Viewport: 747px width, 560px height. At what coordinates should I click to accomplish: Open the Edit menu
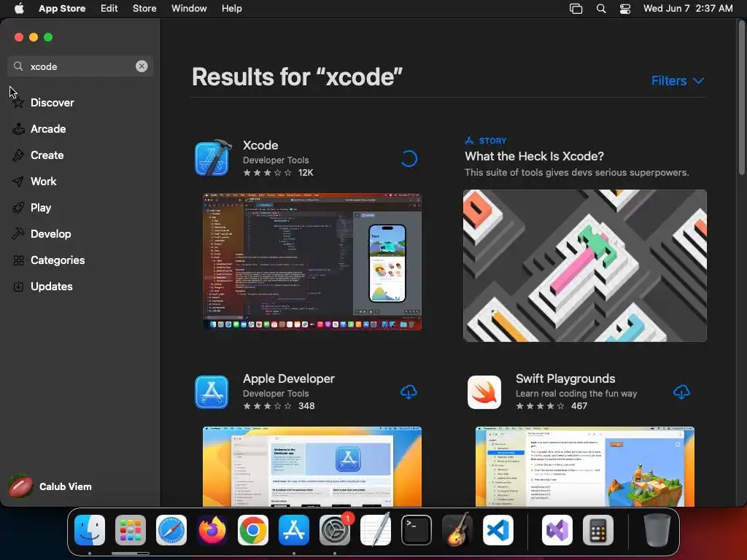pyautogui.click(x=109, y=8)
